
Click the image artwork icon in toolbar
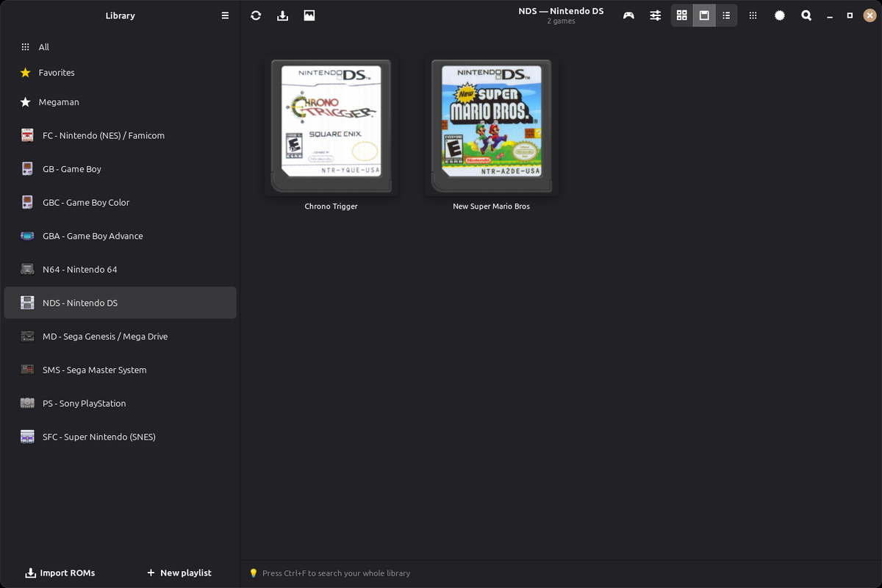click(309, 15)
